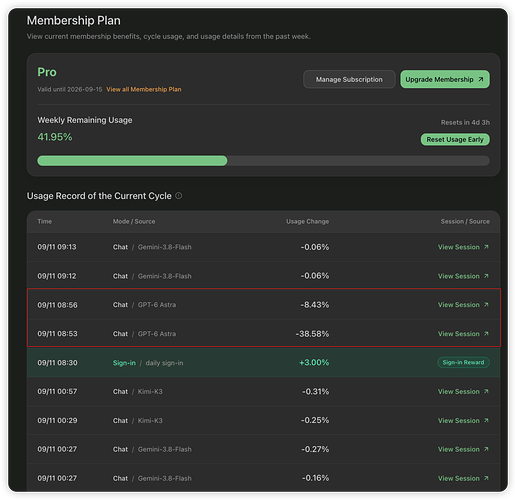This screenshot has width=515, height=500.
Task: Click the Reset Usage Early button
Action: (x=455, y=139)
